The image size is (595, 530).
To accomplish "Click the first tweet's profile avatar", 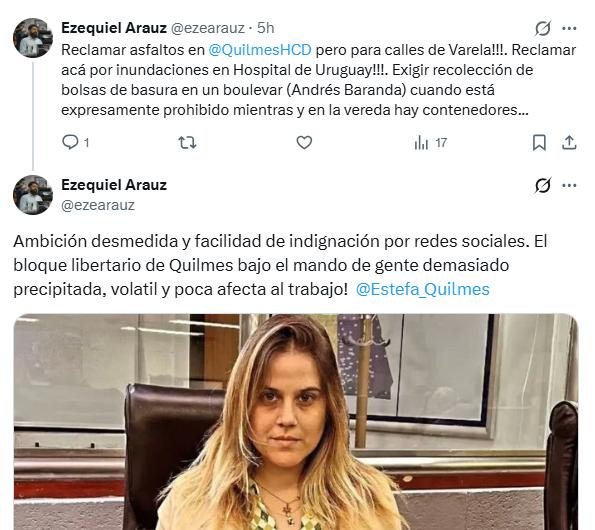I will pos(33,38).
